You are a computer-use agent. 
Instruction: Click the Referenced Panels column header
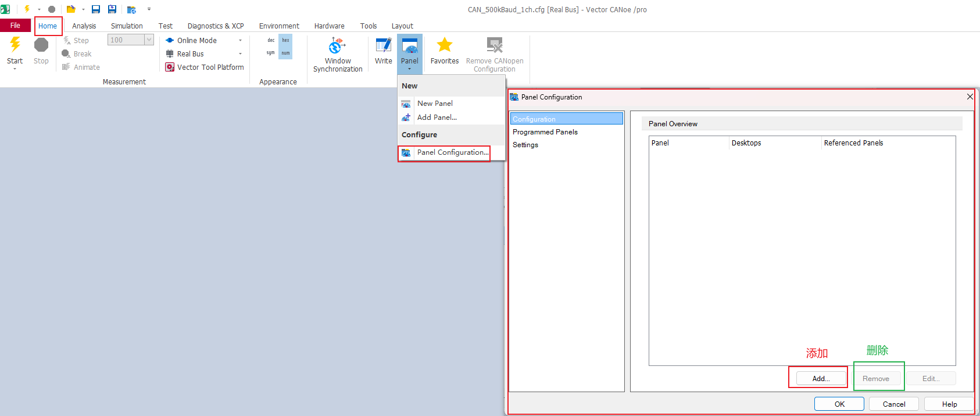click(888, 143)
